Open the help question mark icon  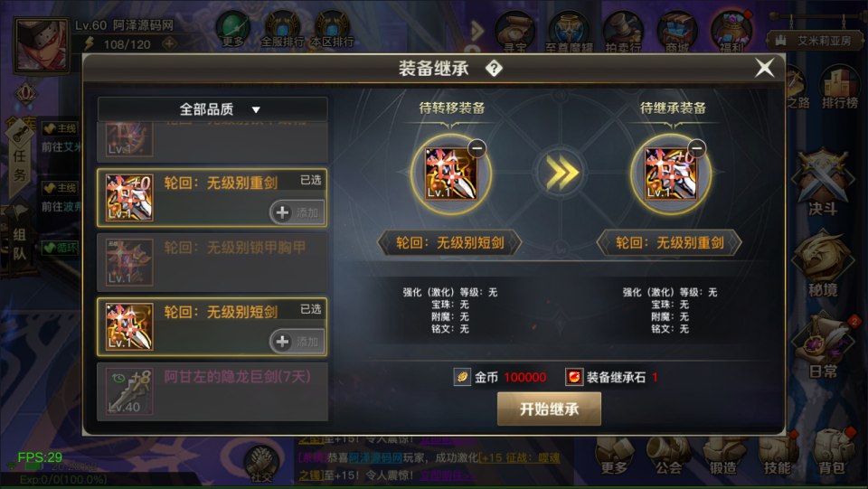[x=494, y=69]
